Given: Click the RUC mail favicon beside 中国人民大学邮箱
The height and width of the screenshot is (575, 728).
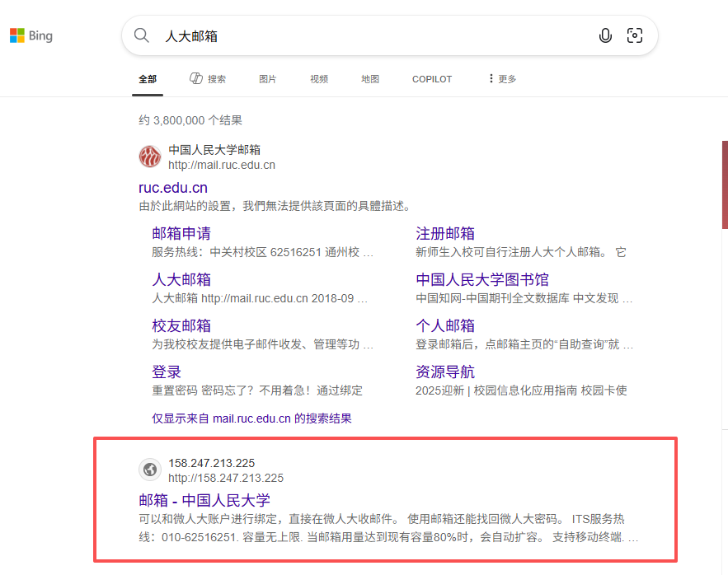Looking at the screenshot, I should point(149,157).
